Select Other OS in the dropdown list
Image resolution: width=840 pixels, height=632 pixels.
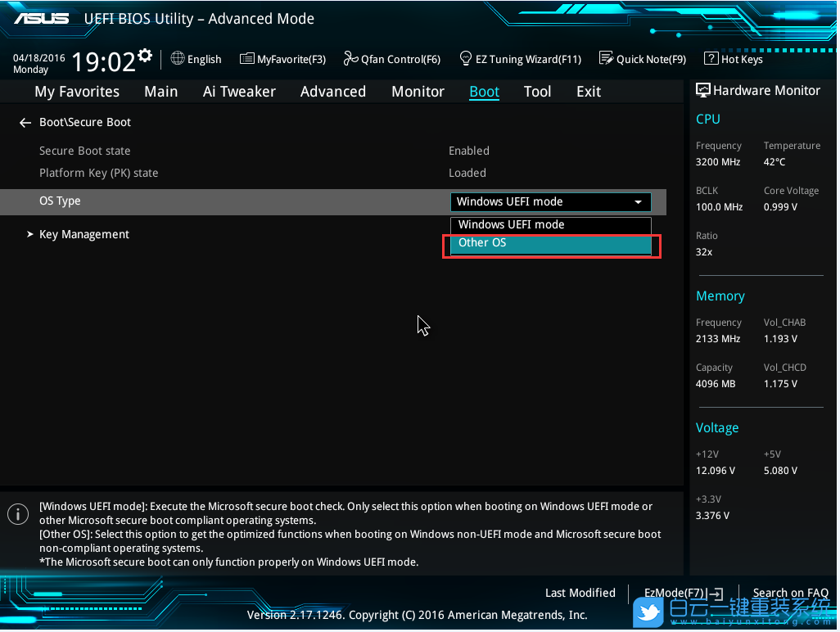tap(550, 243)
